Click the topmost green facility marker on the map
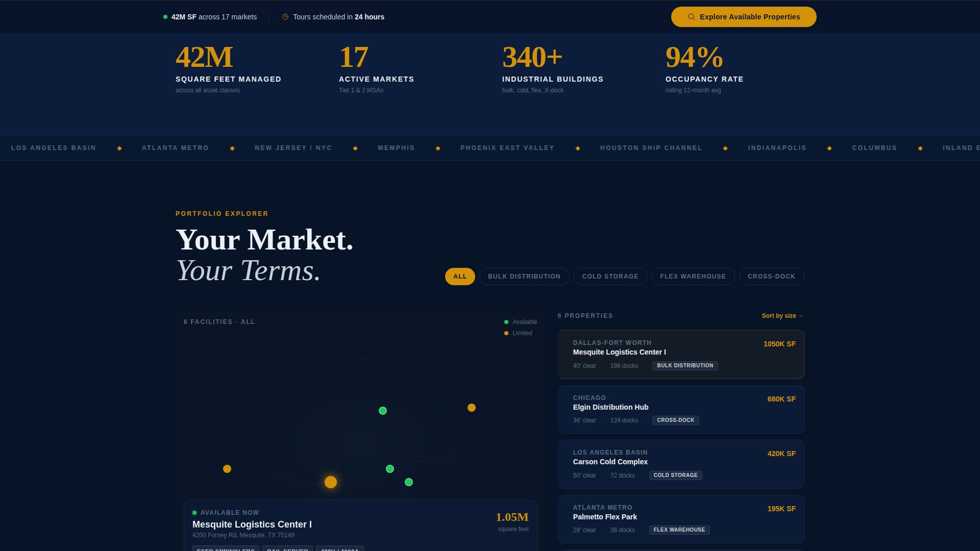 click(x=382, y=411)
